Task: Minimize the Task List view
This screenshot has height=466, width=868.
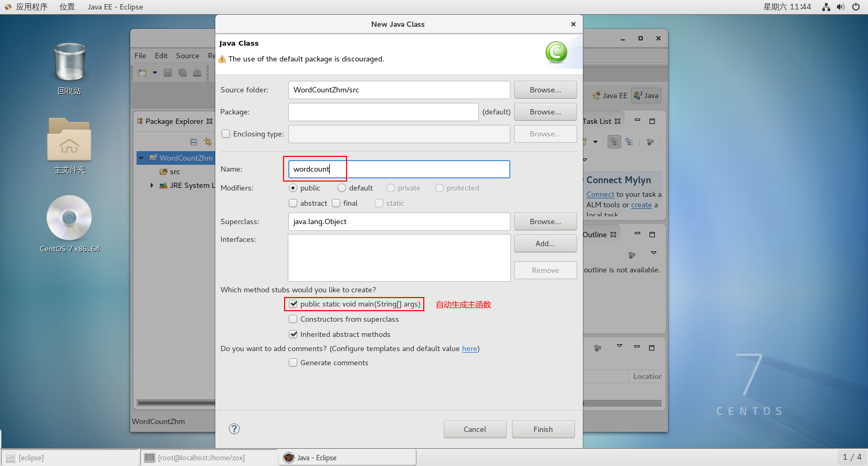Action: tap(637, 121)
